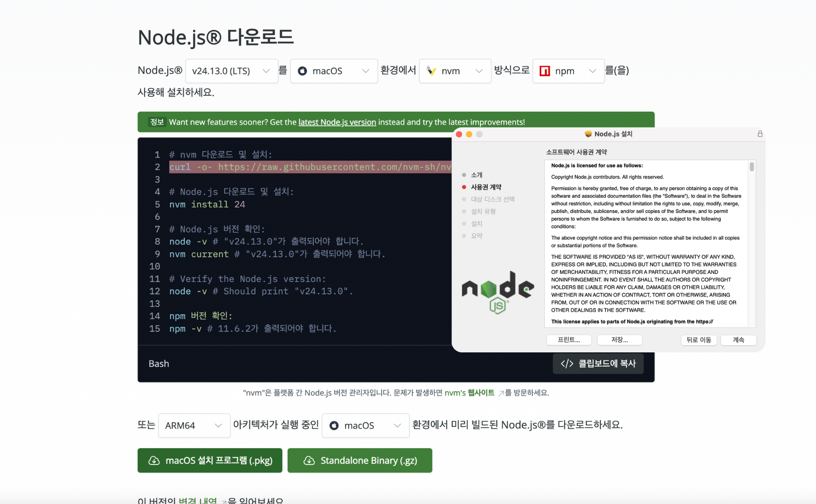The width and height of the screenshot is (816, 504).
Task: Click the 뒤로 이동 button
Action: [x=698, y=340]
